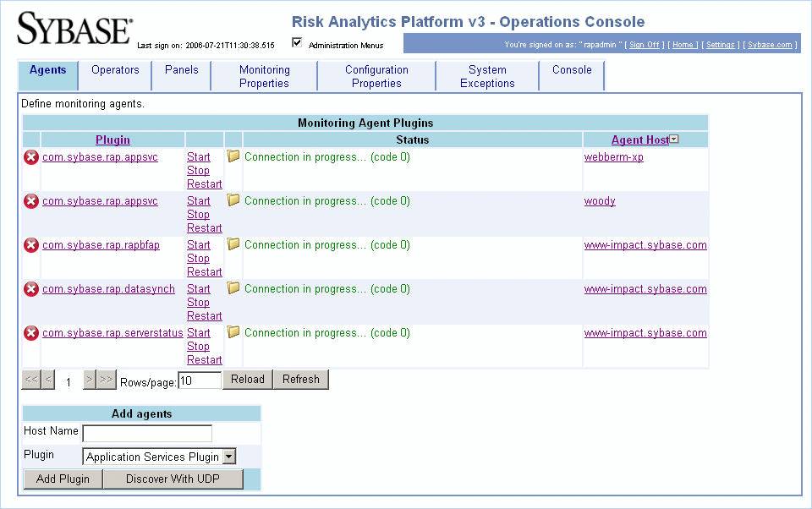The image size is (812, 509).
Task: Click the Agent Host sort arrow
Action: tap(674, 139)
